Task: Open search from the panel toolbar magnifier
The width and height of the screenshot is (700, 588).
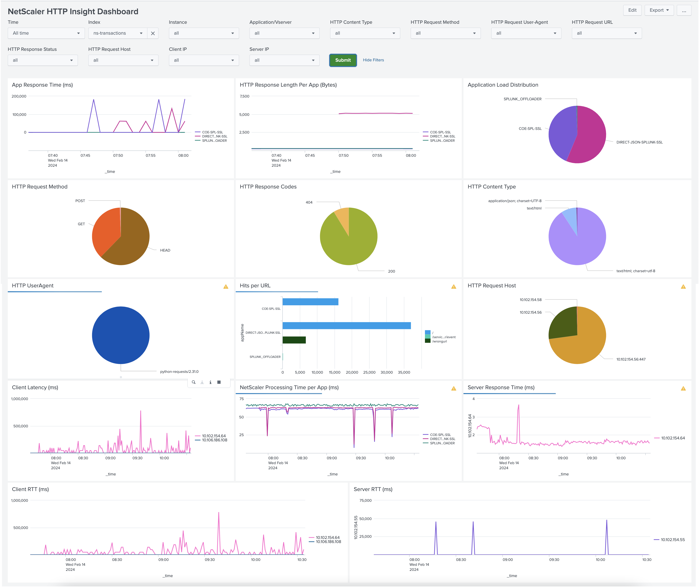Action: (194, 382)
